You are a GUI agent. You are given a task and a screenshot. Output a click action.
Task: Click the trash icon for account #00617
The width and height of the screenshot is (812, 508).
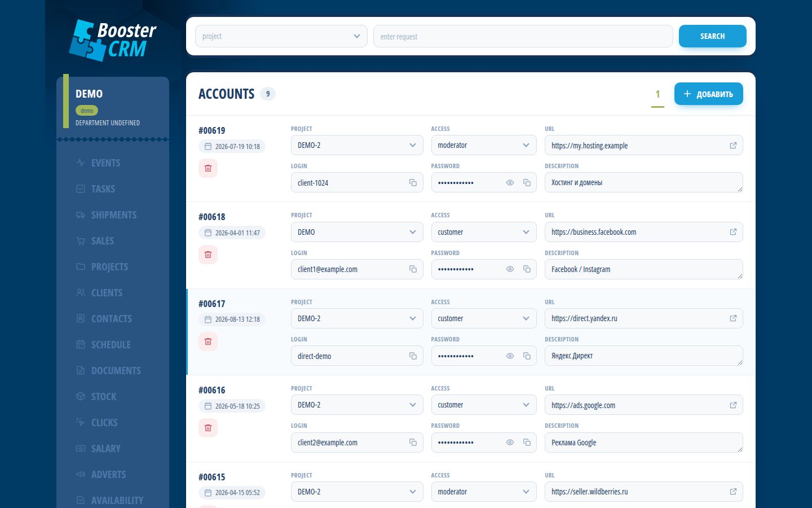pyautogui.click(x=208, y=341)
